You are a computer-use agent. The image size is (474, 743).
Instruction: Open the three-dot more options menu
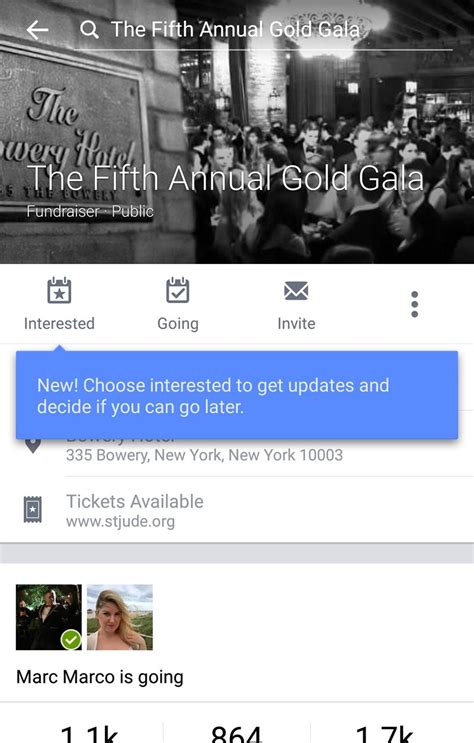pos(415,304)
